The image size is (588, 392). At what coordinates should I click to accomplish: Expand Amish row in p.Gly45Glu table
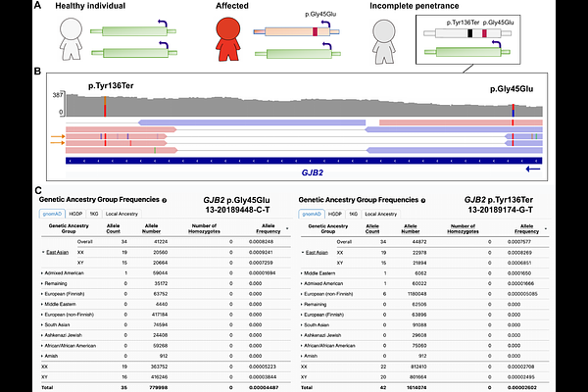coord(42,356)
